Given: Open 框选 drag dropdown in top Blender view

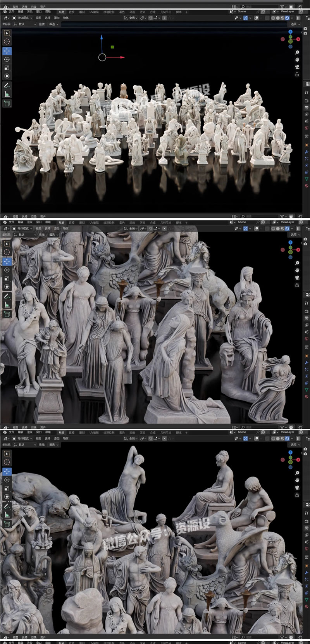Looking at the screenshot, I should pyautogui.click(x=53, y=24).
